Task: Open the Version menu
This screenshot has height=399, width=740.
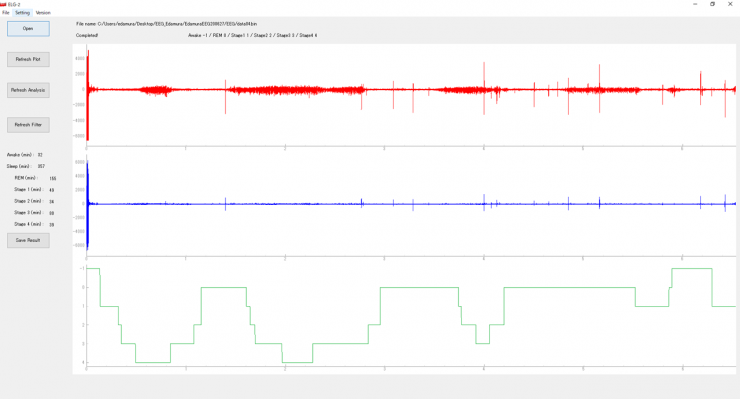Action: 43,13
